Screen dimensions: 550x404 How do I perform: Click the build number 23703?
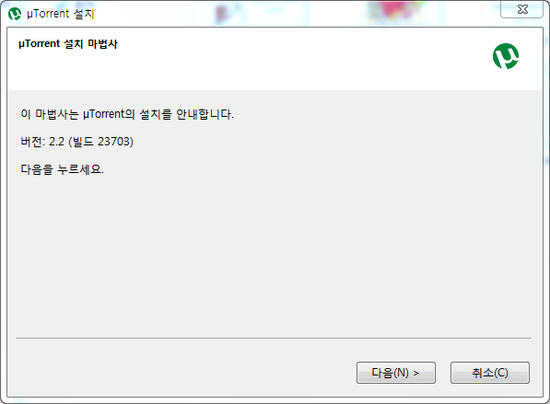point(114,142)
